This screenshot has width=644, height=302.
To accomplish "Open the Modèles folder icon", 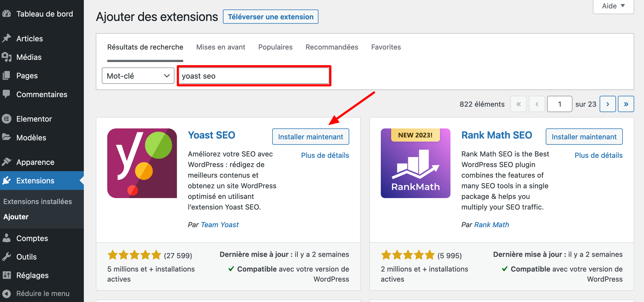I will (x=7, y=137).
